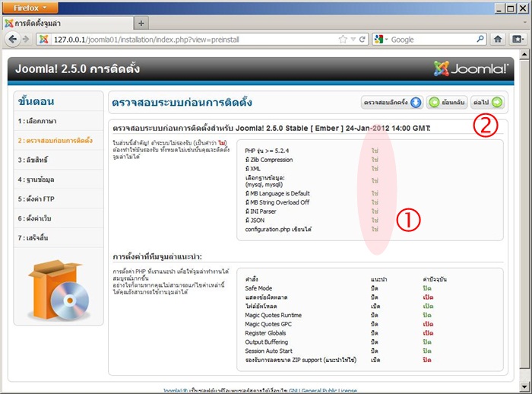Click the Session Auto Start label
The height and width of the screenshot is (394, 532).
click(269, 351)
